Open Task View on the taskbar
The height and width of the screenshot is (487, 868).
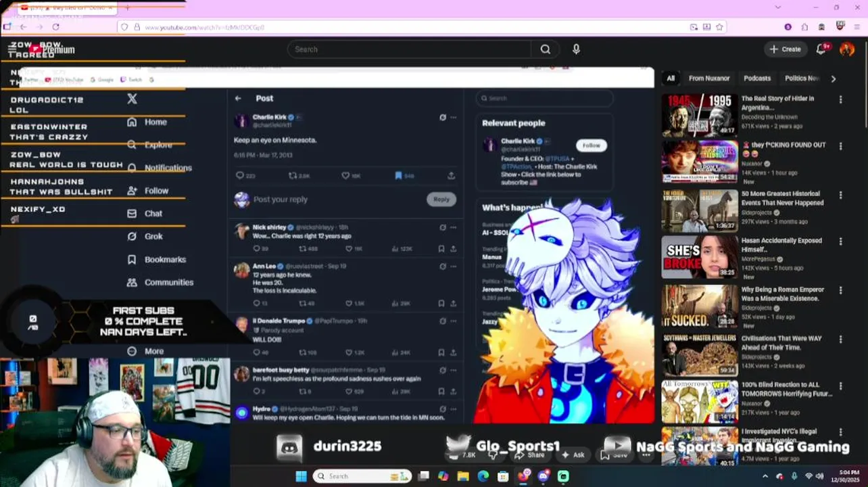point(423,476)
